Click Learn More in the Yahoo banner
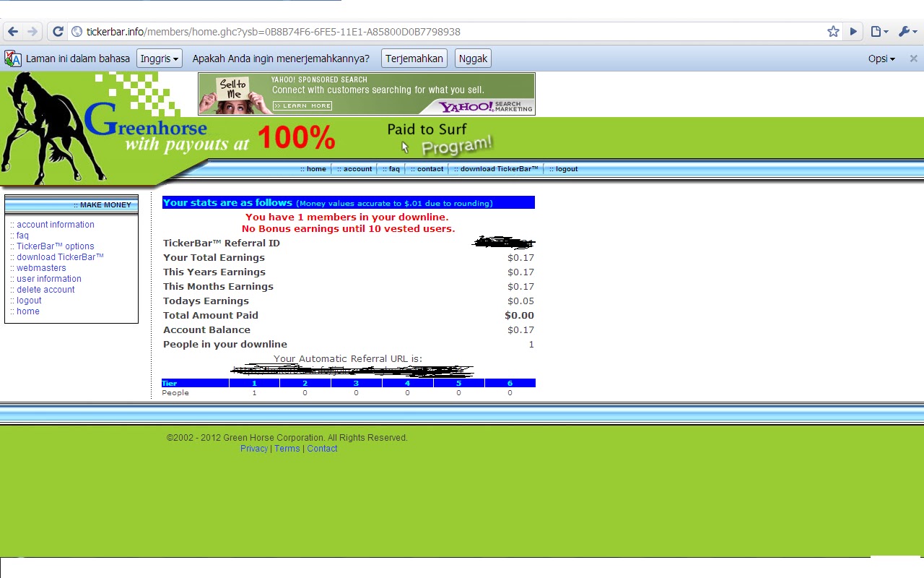Screen dimensions: 924x578 click(302, 106)
